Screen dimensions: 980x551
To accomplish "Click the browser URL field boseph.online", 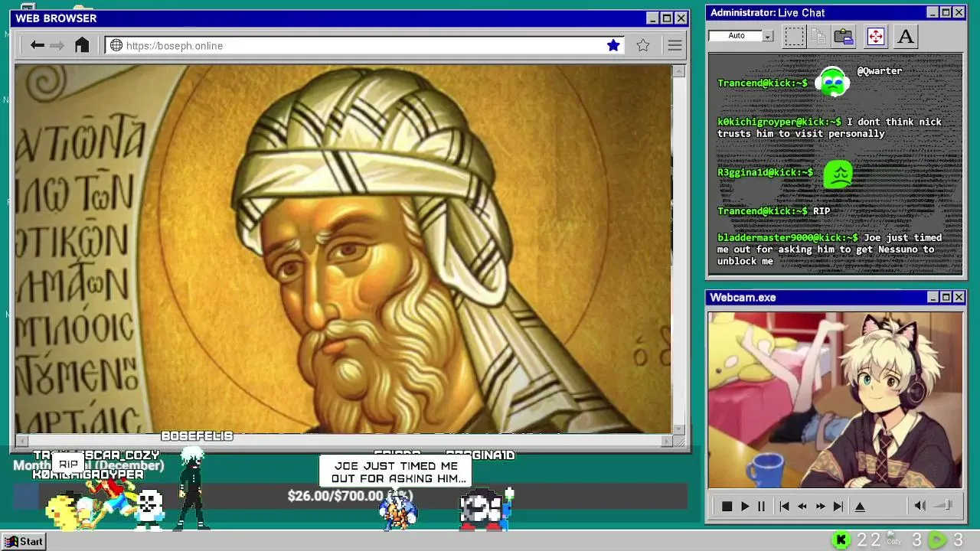I will coord(364,45).
